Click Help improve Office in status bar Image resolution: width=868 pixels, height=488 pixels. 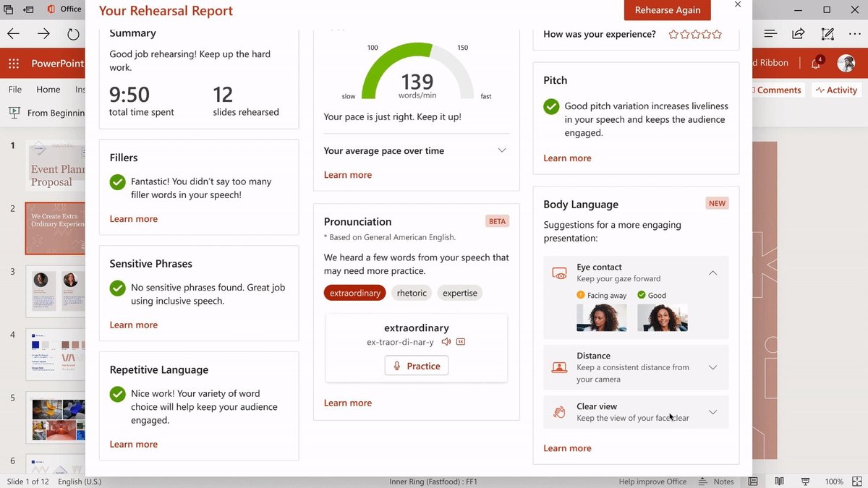point(652,481)
